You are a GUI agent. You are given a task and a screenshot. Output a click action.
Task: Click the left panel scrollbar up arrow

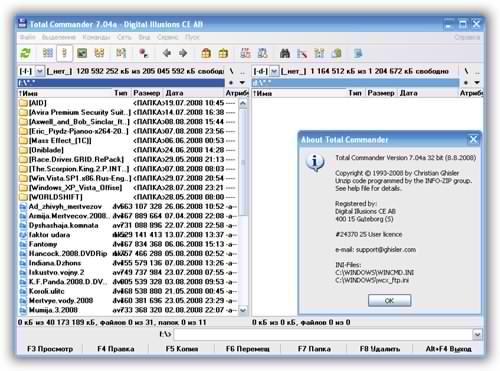243,103
